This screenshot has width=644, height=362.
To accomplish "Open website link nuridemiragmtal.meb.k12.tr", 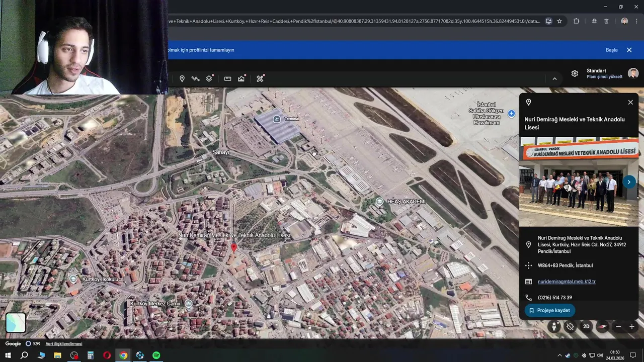I will 567,282.
